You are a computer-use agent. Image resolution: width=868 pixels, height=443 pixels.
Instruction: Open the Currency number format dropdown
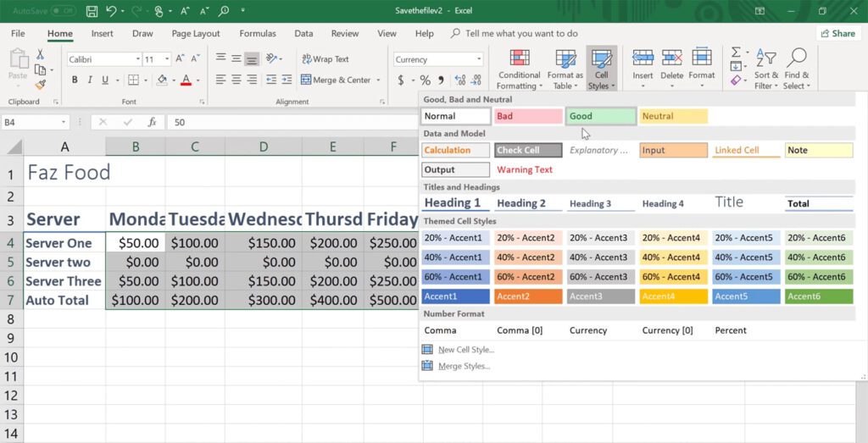[x=479, y=59]
